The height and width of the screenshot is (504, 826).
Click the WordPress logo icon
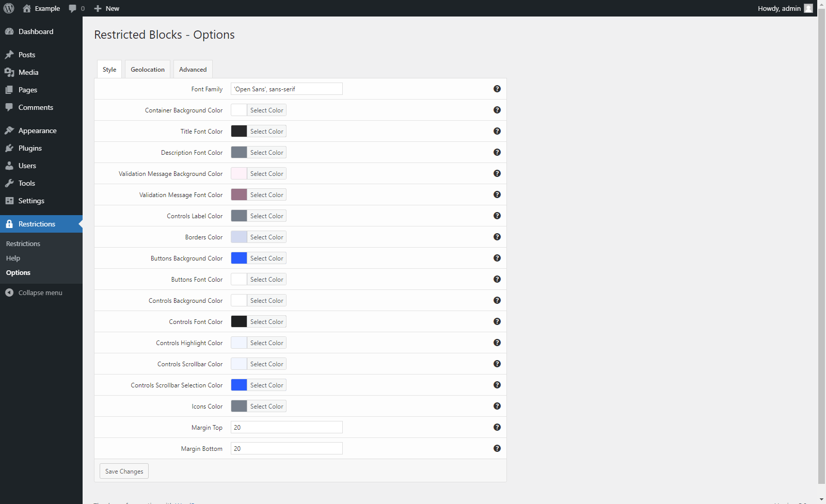click(9, 8)
